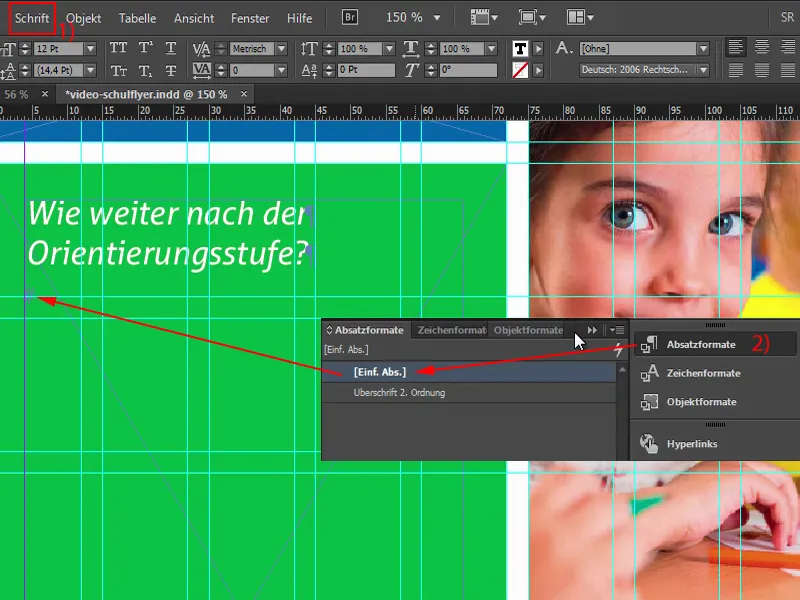This screenshot has width=800, height=600.
Task: Select the Absatzformate panel tab
Action: click(365, 330)
